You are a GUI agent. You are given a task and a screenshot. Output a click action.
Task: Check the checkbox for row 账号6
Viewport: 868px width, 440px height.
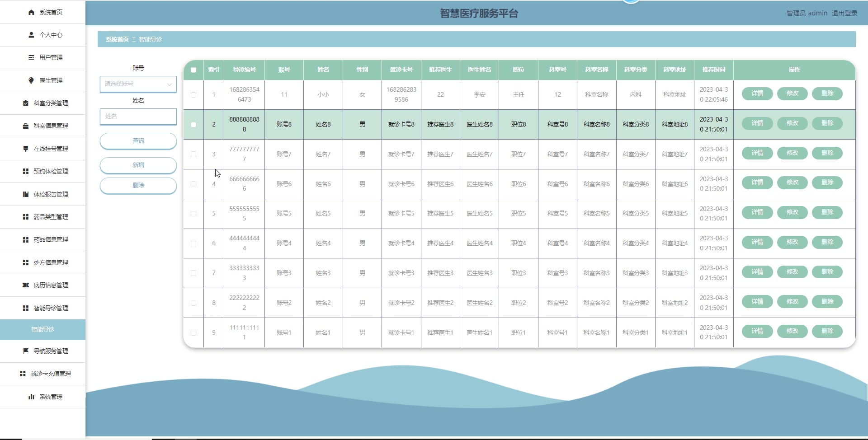[193, 184]
